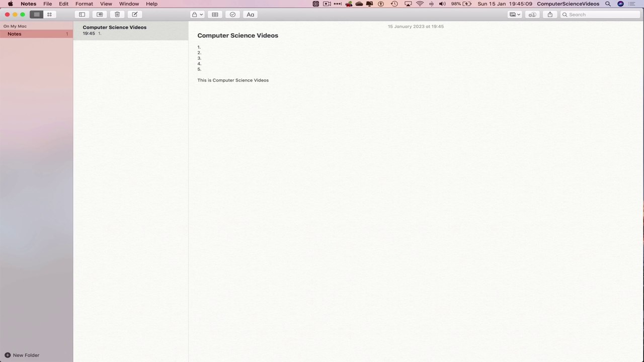Open the Help menu
The image size is (644, 362).
pos(151,4)
